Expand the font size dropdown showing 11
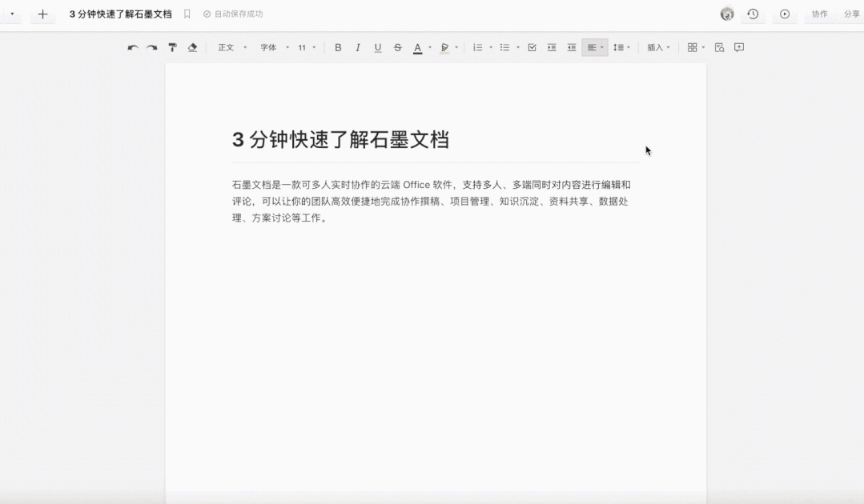 tap(306, 47)
